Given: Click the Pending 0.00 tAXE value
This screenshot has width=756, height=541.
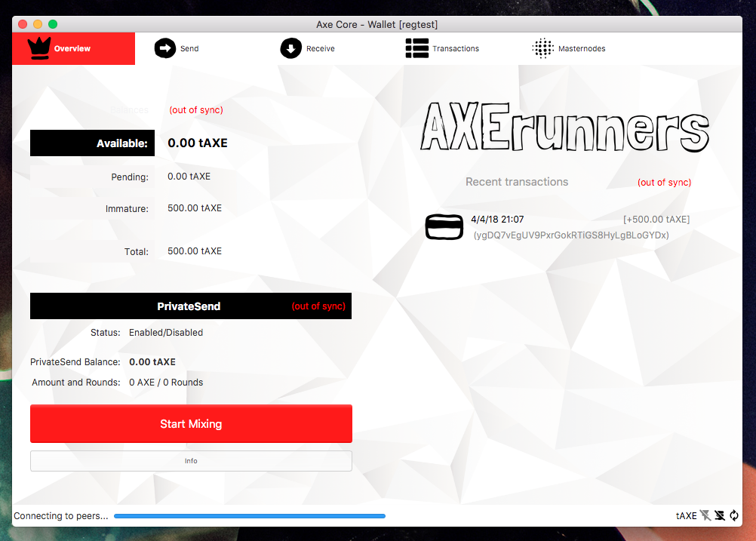Looking at the screenshot, I should point(189,177).
